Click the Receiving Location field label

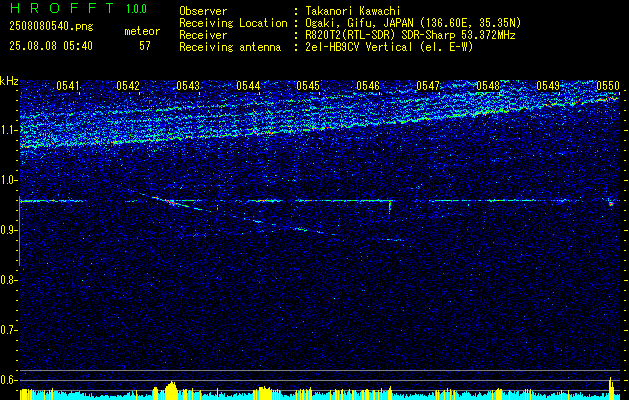[x=233, y=23]
